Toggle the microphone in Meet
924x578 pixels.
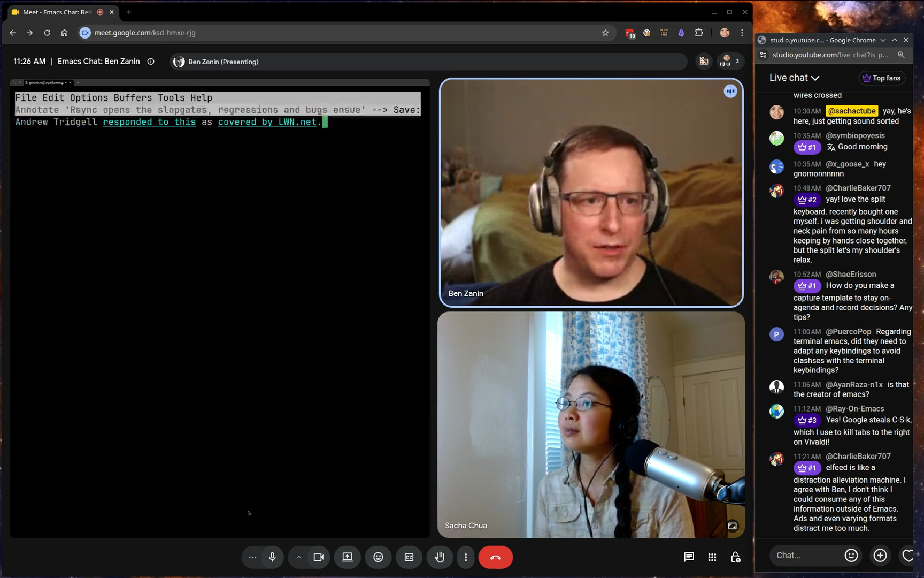272,557
